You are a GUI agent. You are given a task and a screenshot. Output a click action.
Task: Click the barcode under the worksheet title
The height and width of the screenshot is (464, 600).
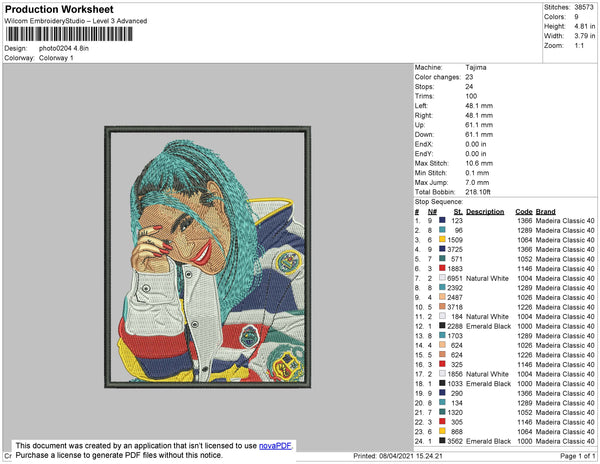tap(69, 34)
